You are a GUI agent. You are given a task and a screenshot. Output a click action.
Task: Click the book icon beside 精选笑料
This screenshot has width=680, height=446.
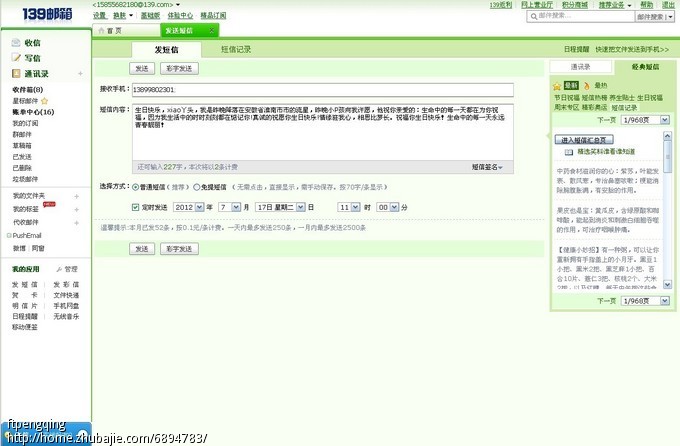(569, 152)
